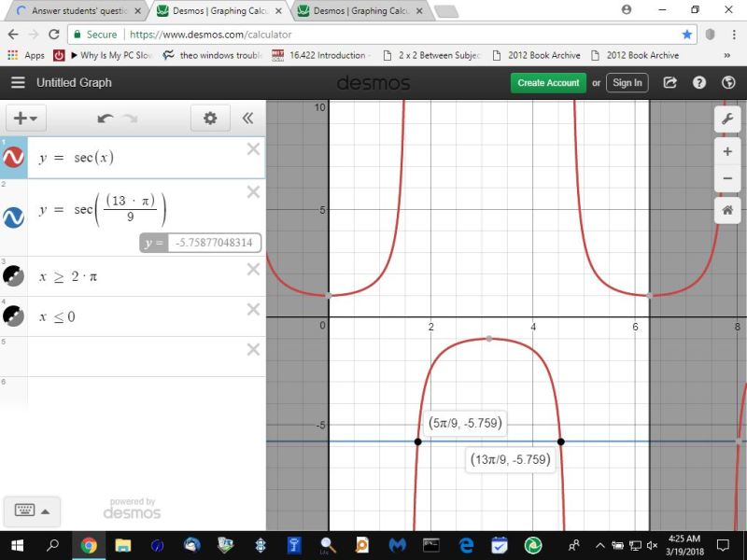Image resolution: width=747 pixels, height=560 pixels.
Task: Open graph settings wrench
Action: (727, 119)
